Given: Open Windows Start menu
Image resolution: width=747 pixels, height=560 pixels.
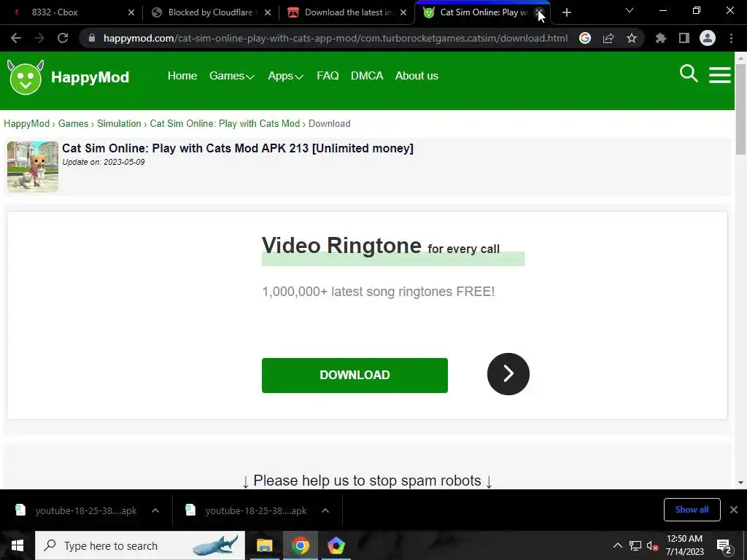Looking at the screenshot, I should click(x=18, y=545).
